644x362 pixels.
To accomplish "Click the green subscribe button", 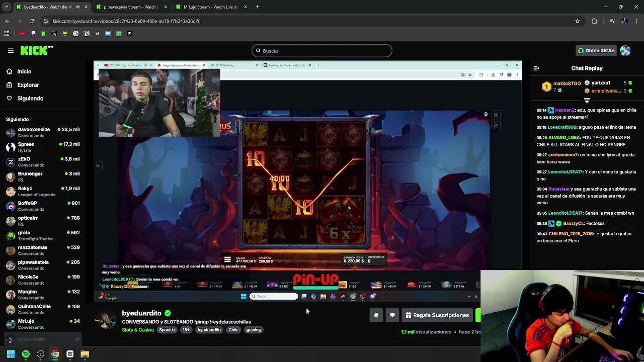I will [478, 315].
